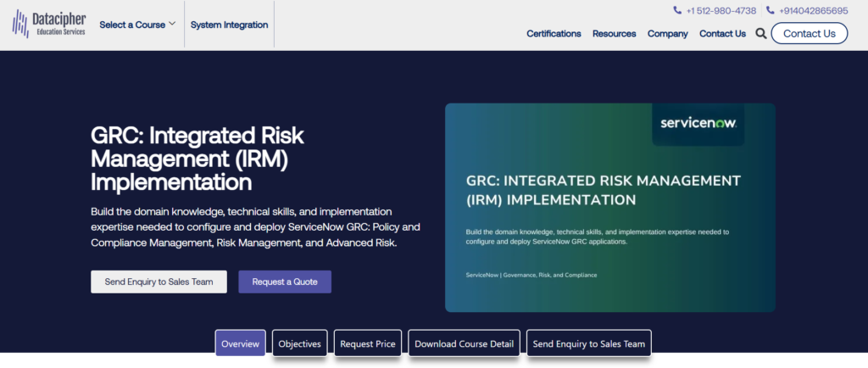Click the outlined Contact Us button
This screenshot has width=868, height=368.
pyautogui.click(x=809, y=33)
